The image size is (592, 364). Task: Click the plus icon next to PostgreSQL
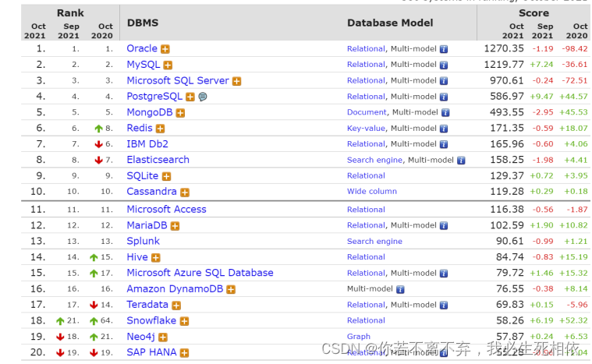[190, 97]
